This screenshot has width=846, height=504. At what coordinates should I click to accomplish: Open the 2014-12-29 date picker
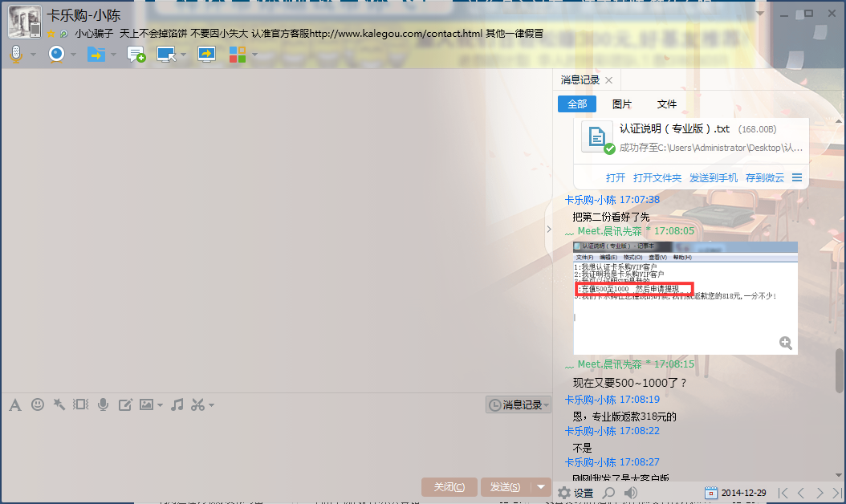(735, 493)
